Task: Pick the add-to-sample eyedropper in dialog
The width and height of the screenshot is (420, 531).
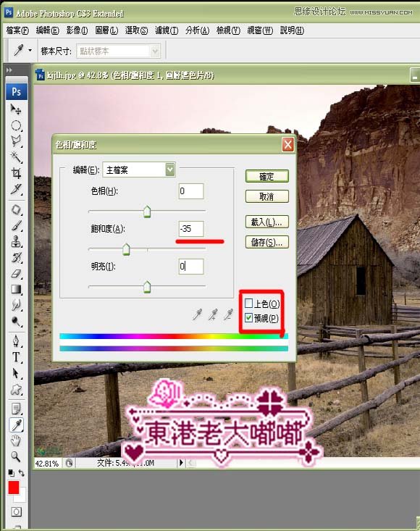Action: click(213, 314)
